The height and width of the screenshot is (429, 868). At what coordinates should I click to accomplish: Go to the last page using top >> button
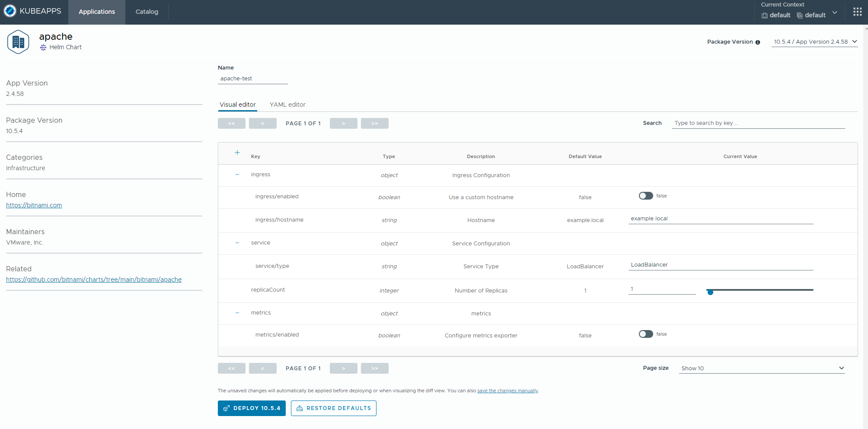(x=374, y=124)
